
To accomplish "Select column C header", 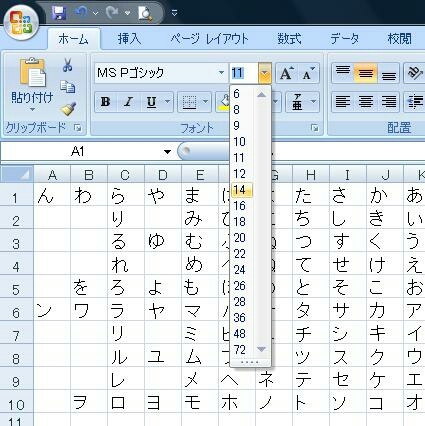I will (126, 174).
